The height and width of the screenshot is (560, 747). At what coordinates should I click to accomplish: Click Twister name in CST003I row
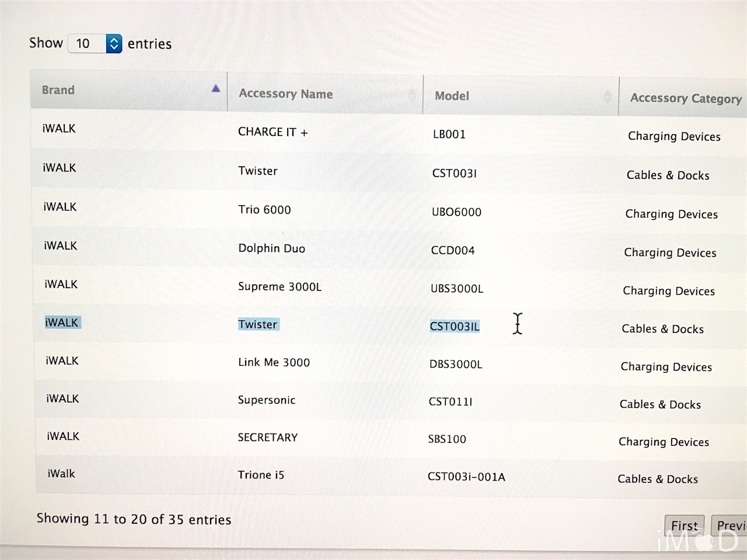point(258,171)
